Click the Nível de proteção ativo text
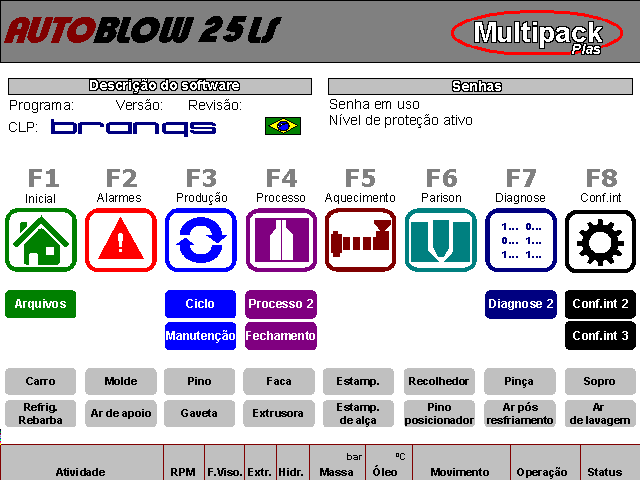Viewport: 640px width, 480px height. [x=401, y=120]
